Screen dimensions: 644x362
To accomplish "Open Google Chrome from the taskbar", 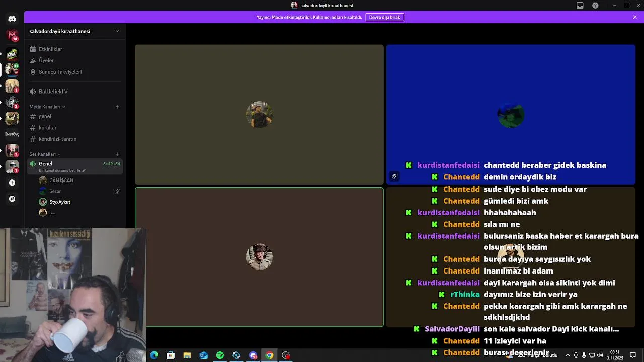I will 269,355.
